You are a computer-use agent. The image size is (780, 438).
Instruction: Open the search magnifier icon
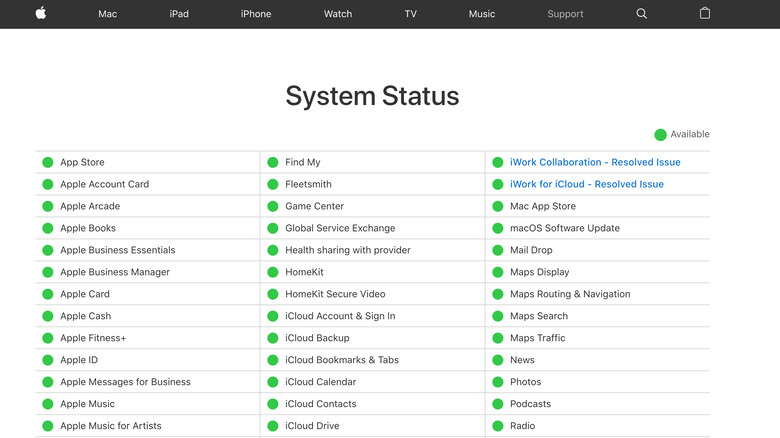tap(642, 14)
